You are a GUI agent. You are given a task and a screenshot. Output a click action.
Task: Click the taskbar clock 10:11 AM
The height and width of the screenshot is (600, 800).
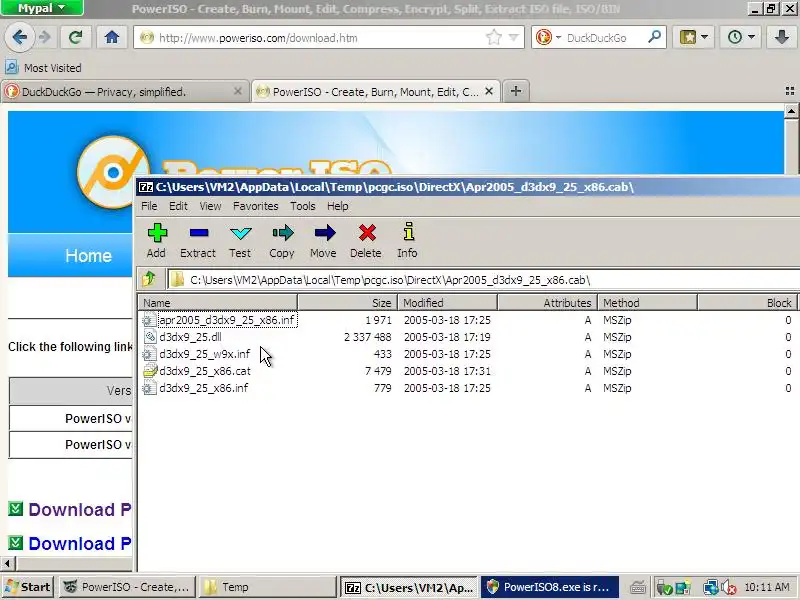767,587
